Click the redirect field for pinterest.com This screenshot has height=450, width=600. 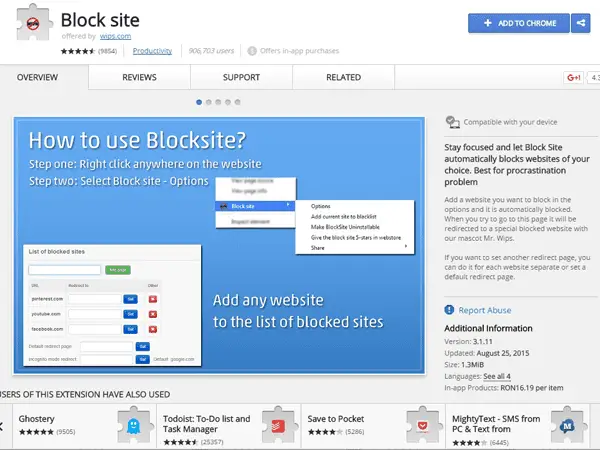95,299
